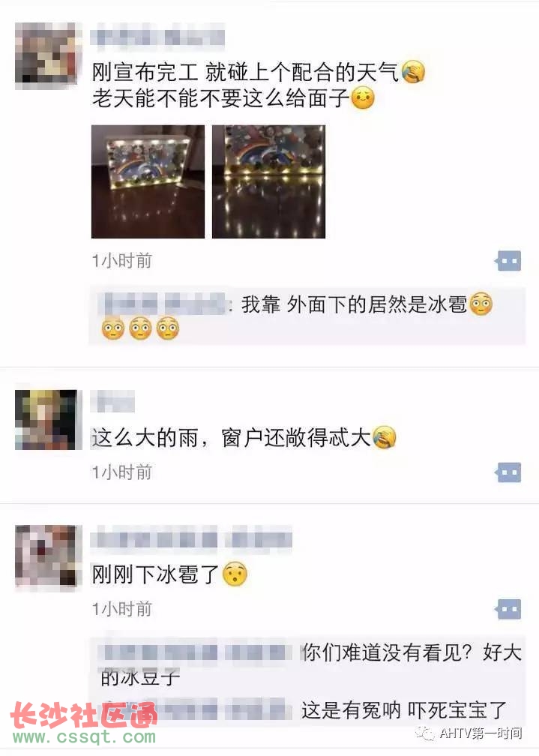
Task: Tap the third poster's blurred username
Action: pos(192,539)
